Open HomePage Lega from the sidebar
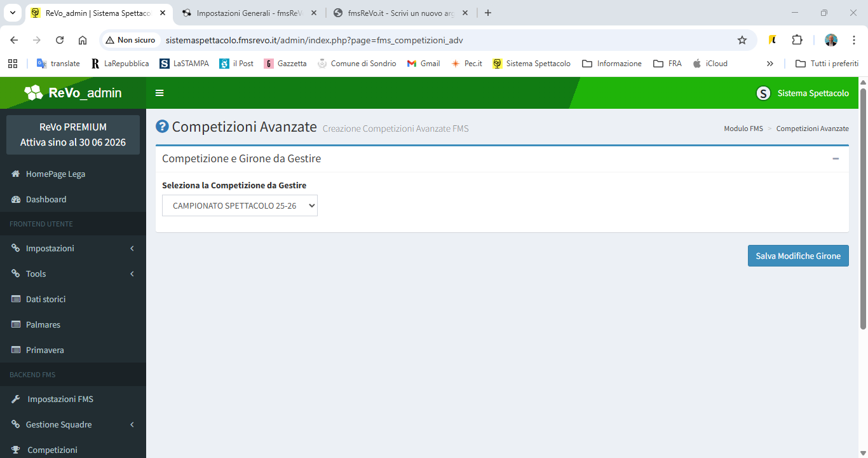 coord(55,174)
